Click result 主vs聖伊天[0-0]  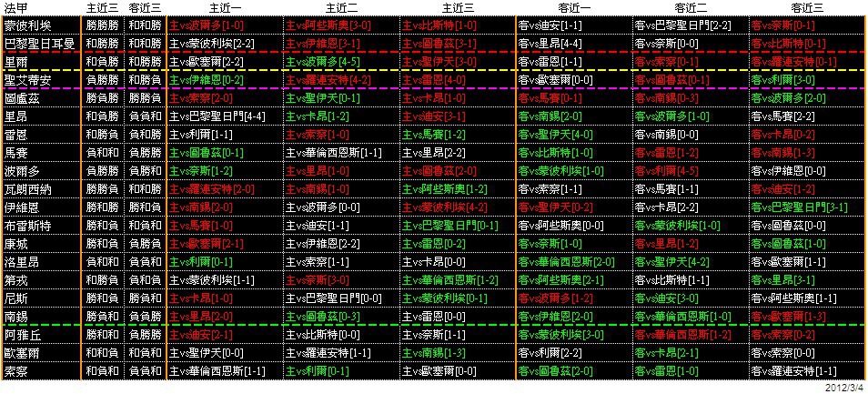click(207, 354)
